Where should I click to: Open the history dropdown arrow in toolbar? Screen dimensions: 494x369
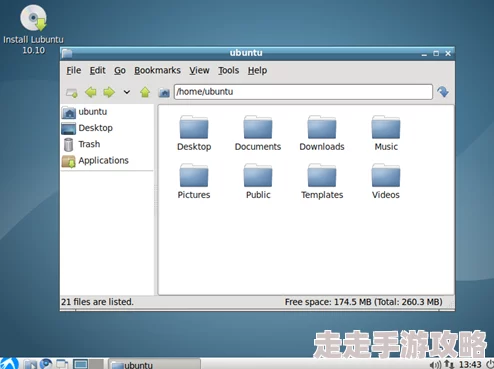[127, 92]
